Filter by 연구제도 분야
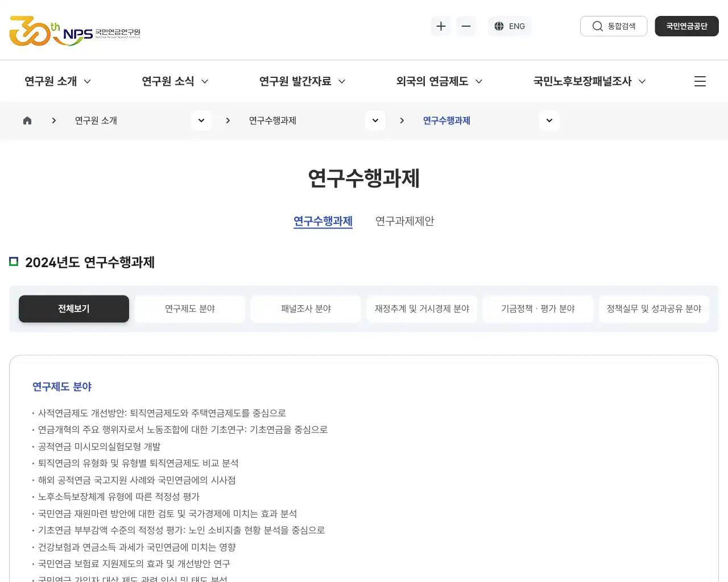This screenshot has height=582, width=728. (190, 309)
